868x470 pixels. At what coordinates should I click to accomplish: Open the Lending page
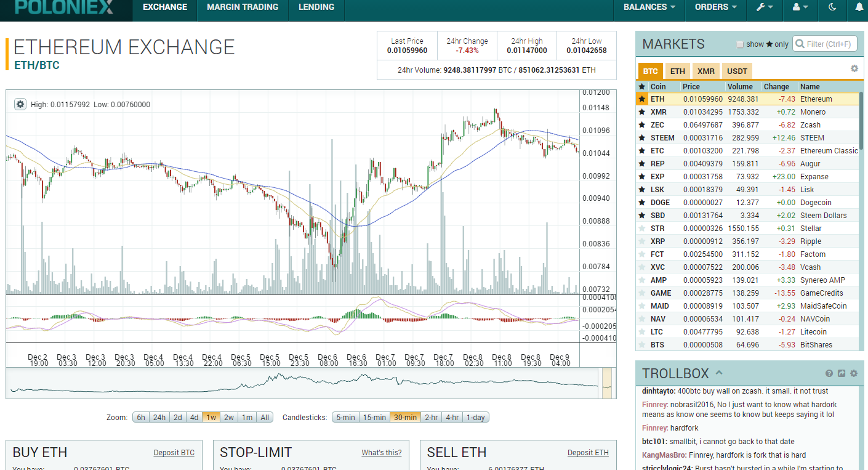[x=316, y=7]
